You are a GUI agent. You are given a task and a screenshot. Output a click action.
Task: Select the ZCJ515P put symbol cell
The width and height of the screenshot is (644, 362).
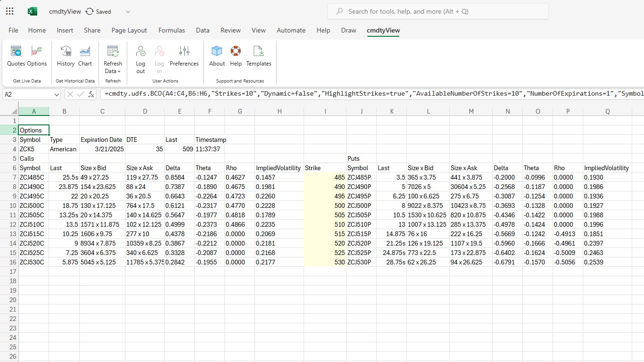click(x=361, y=234)
